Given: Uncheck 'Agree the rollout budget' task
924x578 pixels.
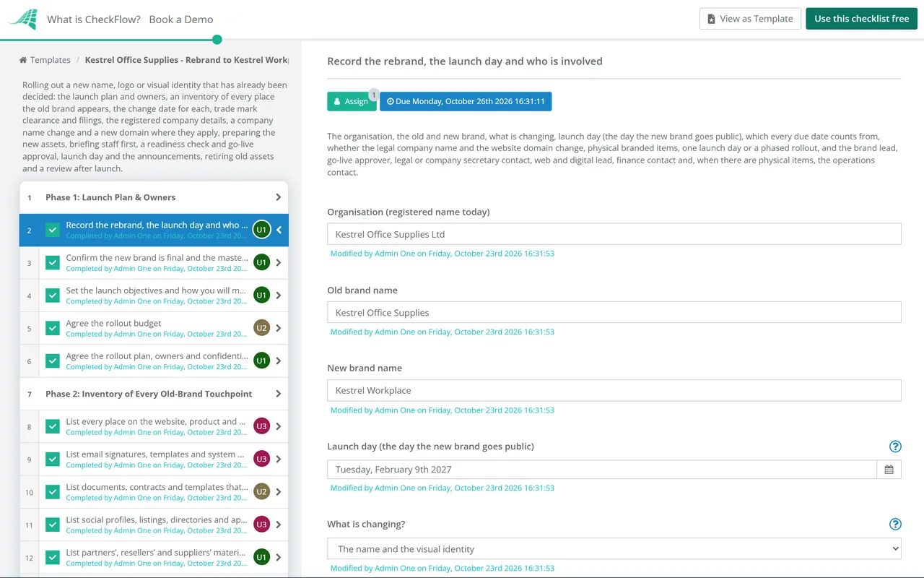Looking at the screenshot, I should pos(53,328).
